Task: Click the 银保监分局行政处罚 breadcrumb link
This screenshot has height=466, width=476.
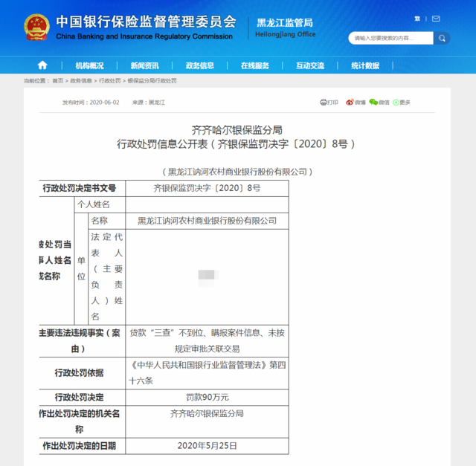Action: click(152, 80)
